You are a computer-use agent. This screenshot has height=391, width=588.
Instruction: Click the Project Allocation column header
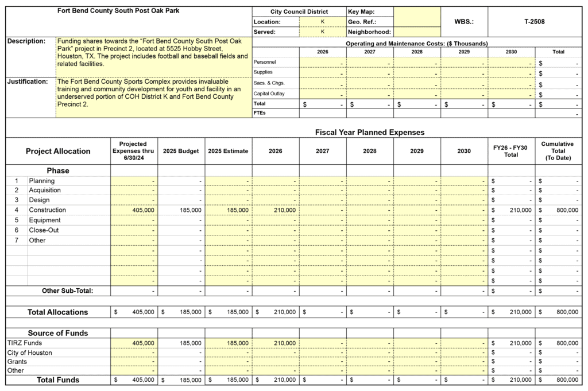coord(58,151)
